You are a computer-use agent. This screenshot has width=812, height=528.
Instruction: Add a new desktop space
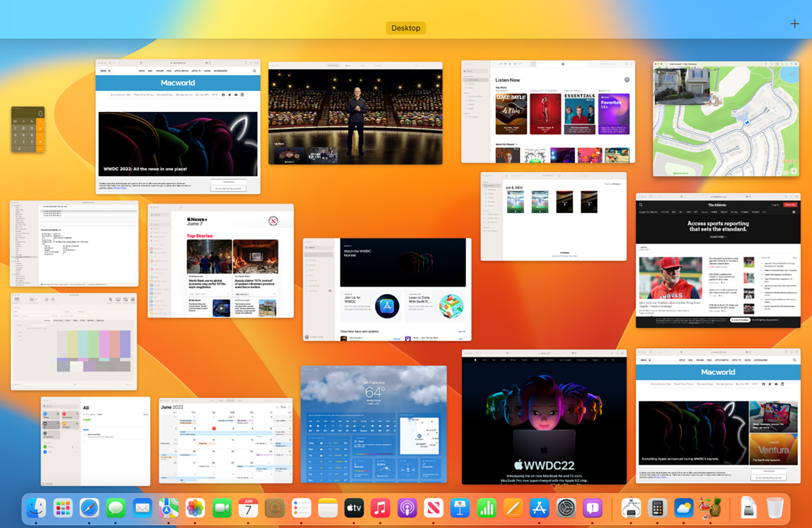[x=794, y=24]
